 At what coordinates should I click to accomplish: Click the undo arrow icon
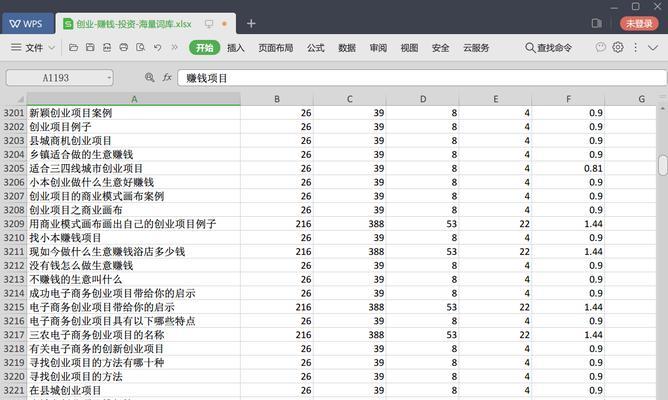click(x=158, y=47)
